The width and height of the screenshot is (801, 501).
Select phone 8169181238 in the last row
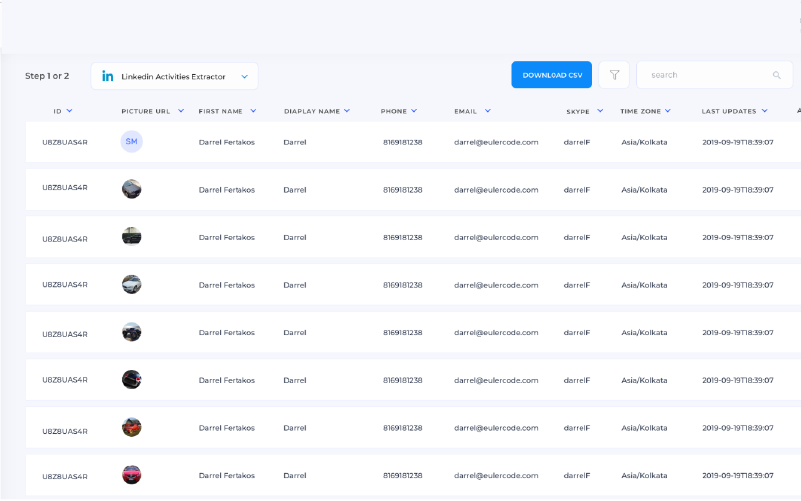tap(403, 475)
